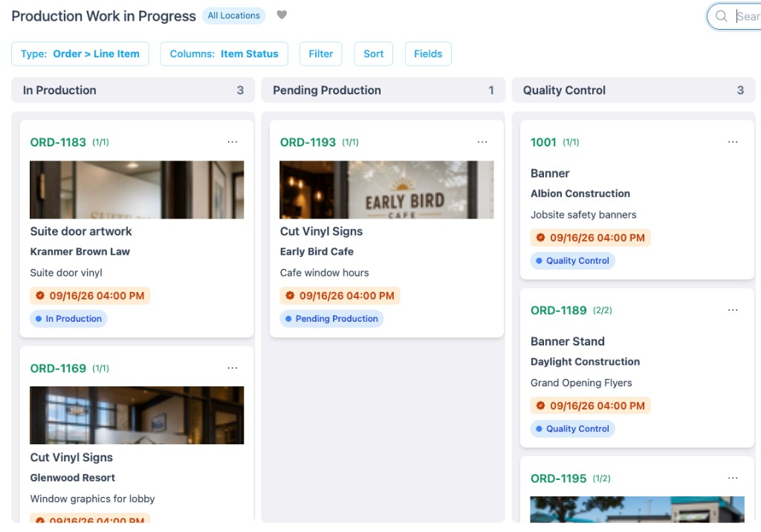Select the 'Early Bird Cafe' customer name
Screen dimensions: 761x532
317,251
